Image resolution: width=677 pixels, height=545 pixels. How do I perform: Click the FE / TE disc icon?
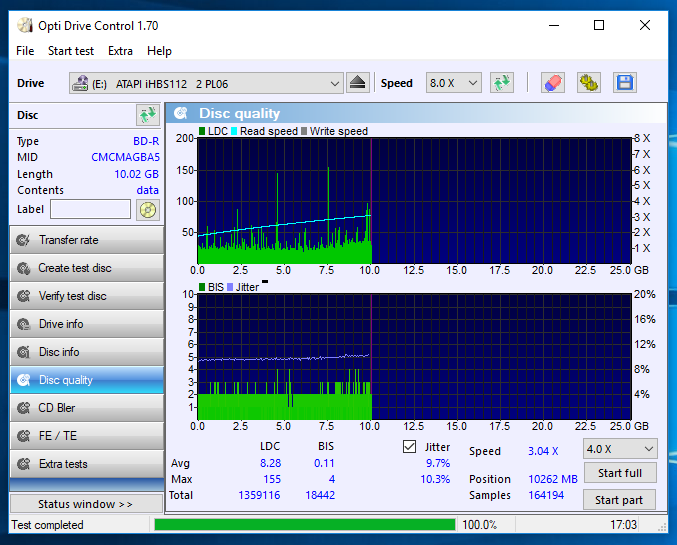click(23, 436)
